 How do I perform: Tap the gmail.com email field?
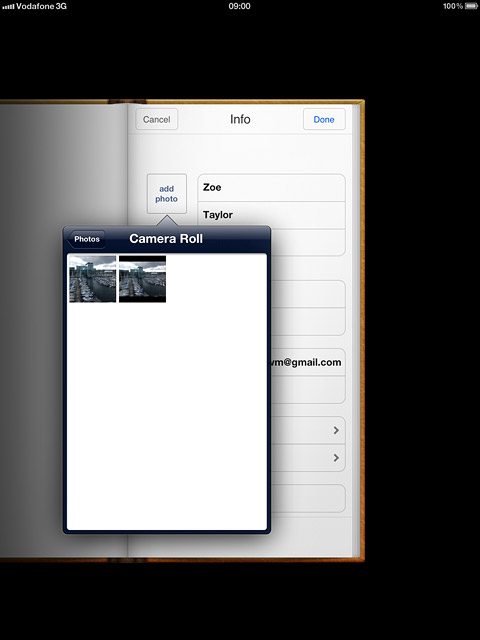pos(308,362)
